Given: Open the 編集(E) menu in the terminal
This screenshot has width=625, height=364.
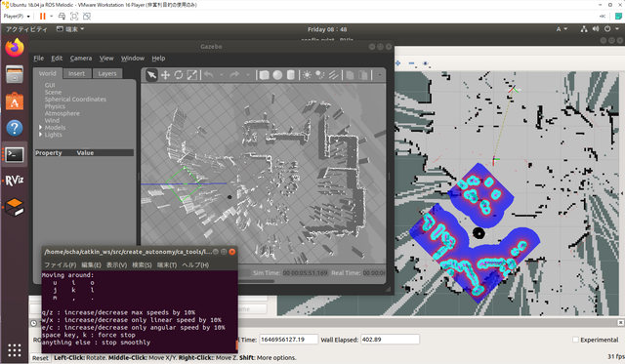Looking at the screenshot, I should tap(91, 264).
